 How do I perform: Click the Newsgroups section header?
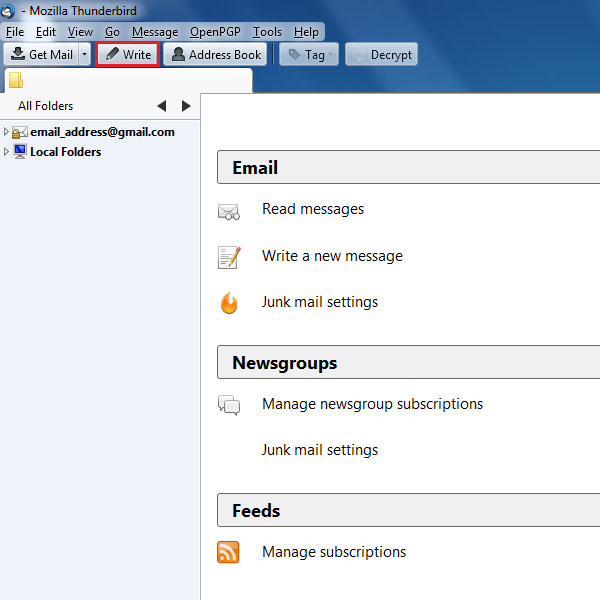(408, 362)
